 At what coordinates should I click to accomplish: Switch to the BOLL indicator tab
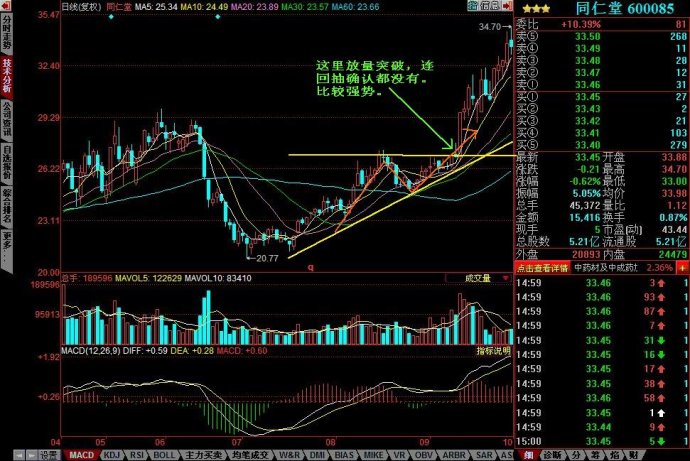coord(164,455)
